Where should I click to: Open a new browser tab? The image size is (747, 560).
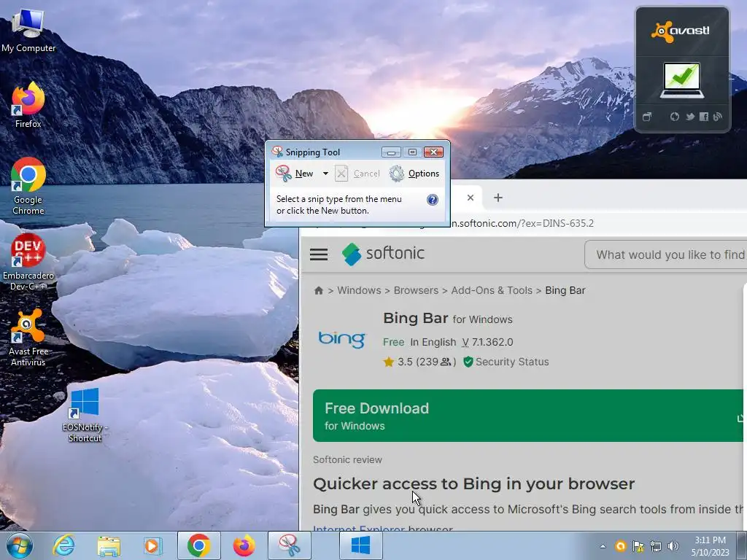498,198
